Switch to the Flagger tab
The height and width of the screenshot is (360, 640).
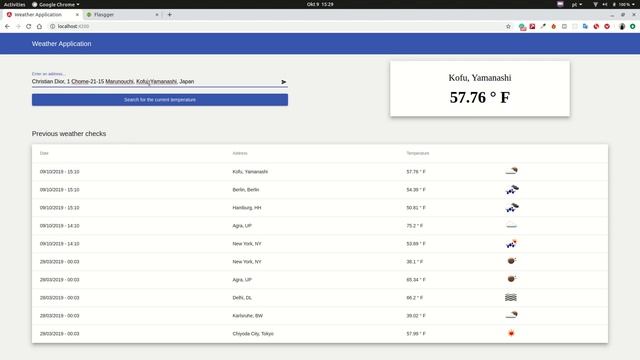tap(122, 15)
